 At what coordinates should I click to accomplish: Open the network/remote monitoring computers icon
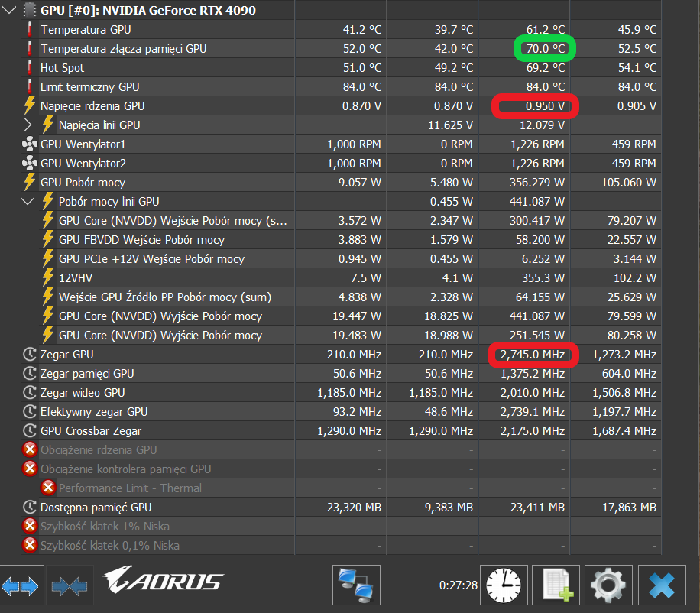[356, 585]
